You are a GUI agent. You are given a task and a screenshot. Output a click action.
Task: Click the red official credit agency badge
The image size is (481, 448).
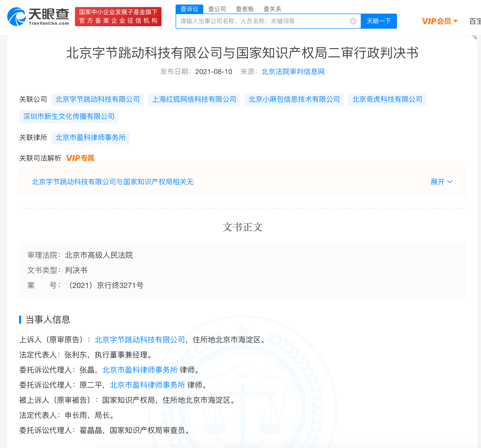click(118, 17)
